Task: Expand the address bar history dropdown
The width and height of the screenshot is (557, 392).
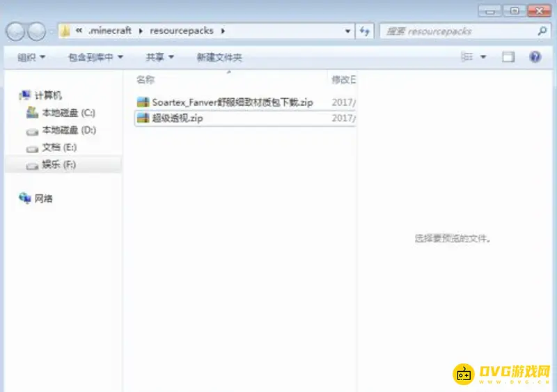Action: (348, 31)
